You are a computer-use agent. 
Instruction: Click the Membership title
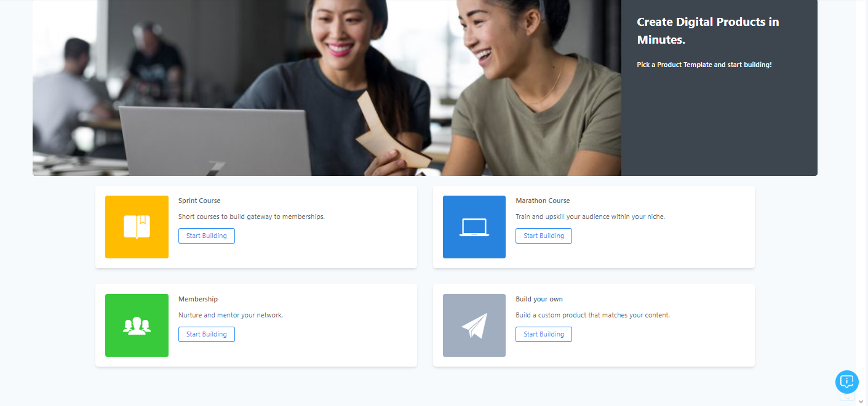point(198,299)
